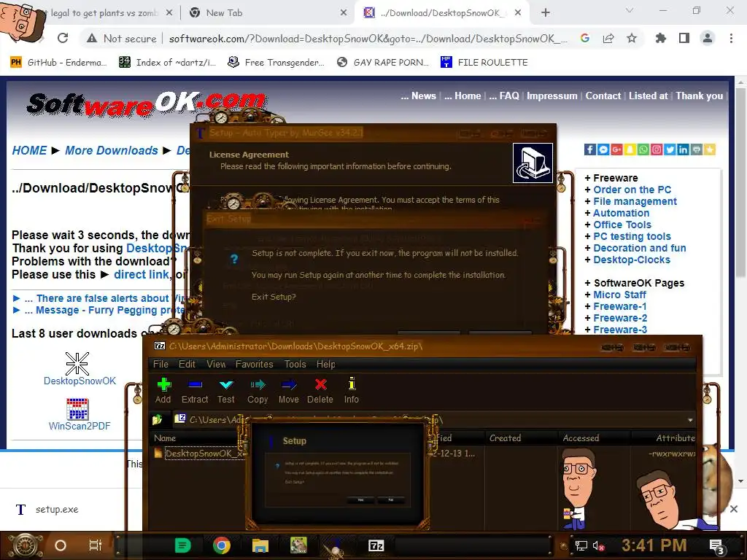Click the Chrome address bar URL
This screenshot has height=560, width=747.
pyautogui.click(x=368, y=39)
